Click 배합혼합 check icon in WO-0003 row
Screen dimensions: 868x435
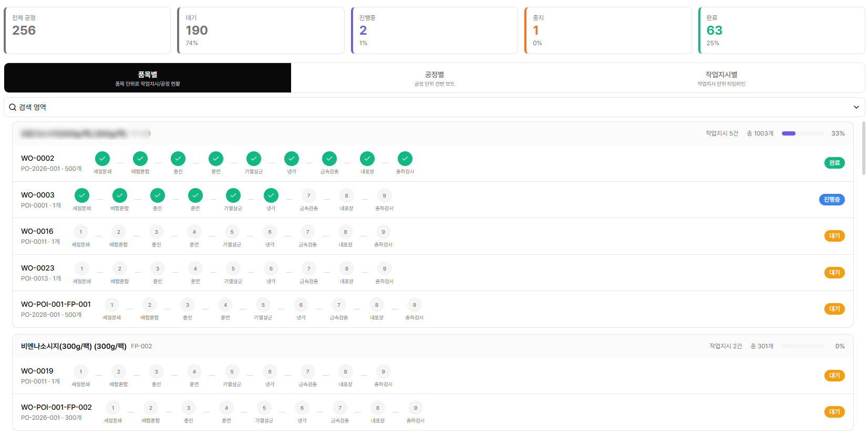120,195
